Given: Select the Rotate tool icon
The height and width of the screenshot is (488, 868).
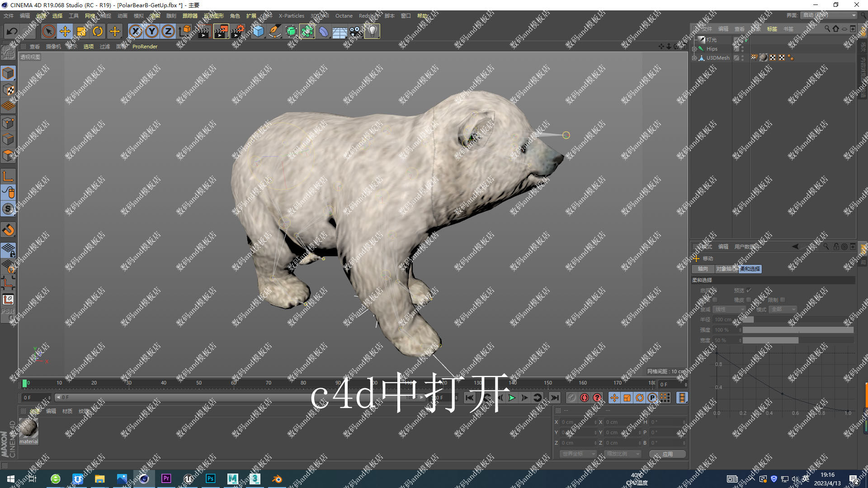Looking at the screenshot, I should coord(98,31).
